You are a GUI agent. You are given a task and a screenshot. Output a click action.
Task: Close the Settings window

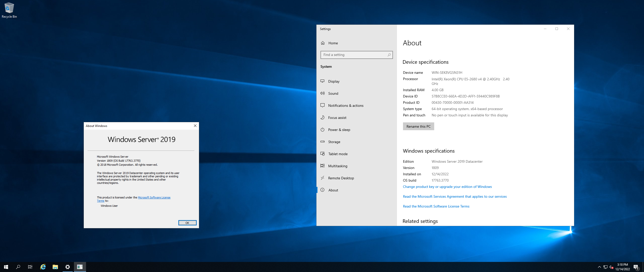tap(568, 29)
